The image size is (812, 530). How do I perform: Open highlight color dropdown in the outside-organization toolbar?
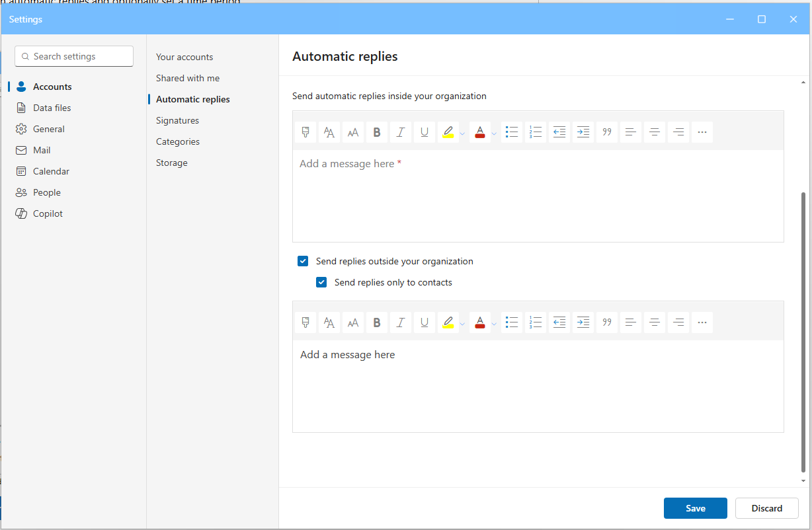462,323
